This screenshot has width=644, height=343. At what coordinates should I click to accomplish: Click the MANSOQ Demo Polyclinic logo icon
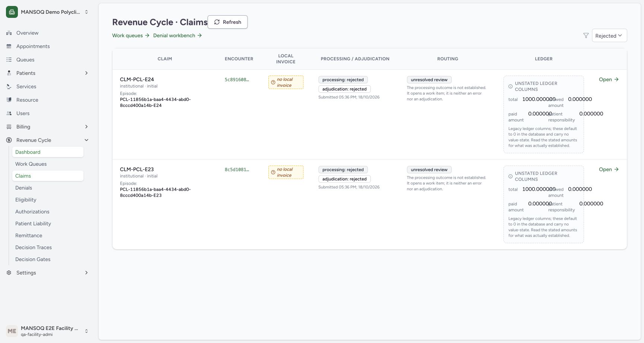(12, 12)
